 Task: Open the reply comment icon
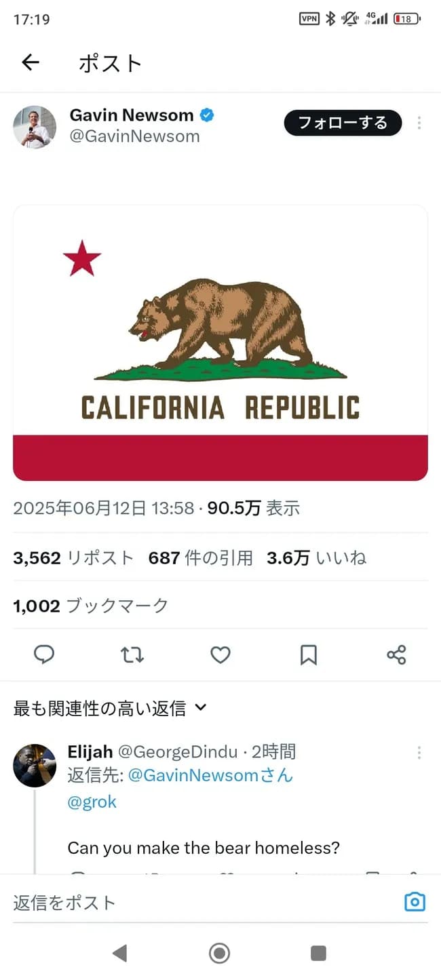44,654
